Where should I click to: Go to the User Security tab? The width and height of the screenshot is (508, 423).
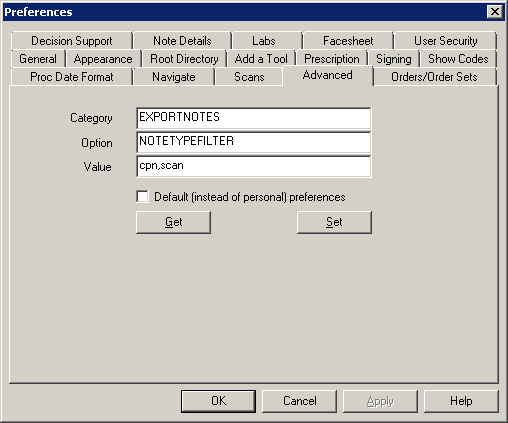click(x=445, y=41)
